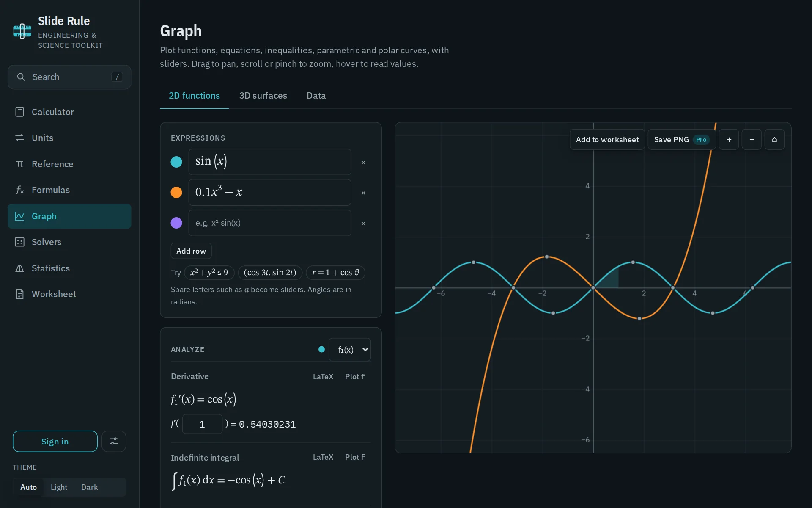Click the purple color swatch
812x508 pixels.
coord(176,223)
